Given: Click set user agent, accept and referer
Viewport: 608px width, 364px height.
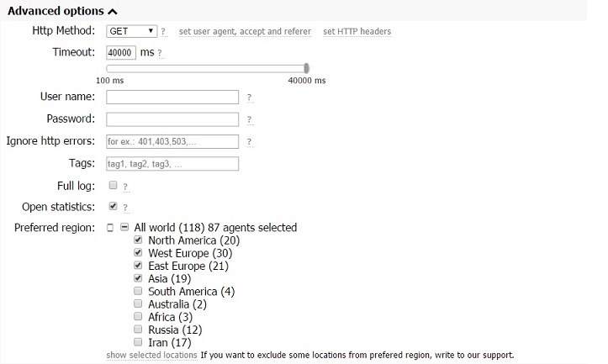Looking at the screenshot, I should click(x=245, y=31).
